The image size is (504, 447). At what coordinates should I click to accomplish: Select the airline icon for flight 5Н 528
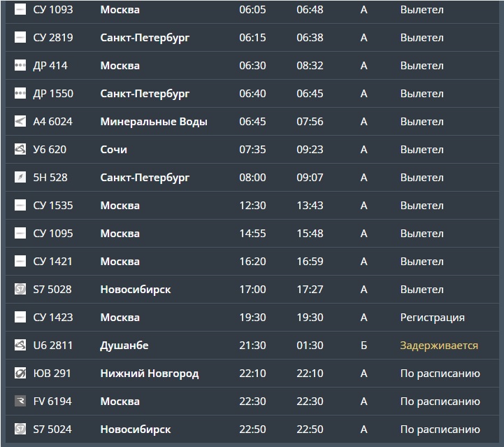20,178
